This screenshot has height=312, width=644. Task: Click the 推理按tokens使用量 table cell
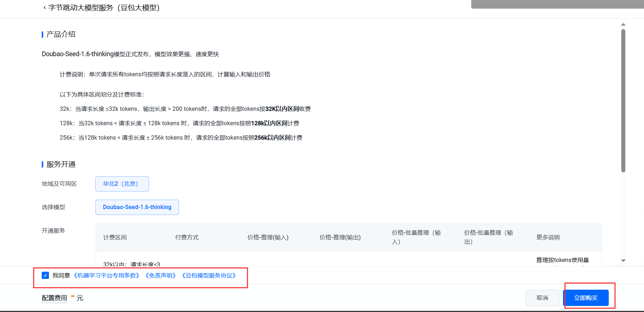[563, 260]
